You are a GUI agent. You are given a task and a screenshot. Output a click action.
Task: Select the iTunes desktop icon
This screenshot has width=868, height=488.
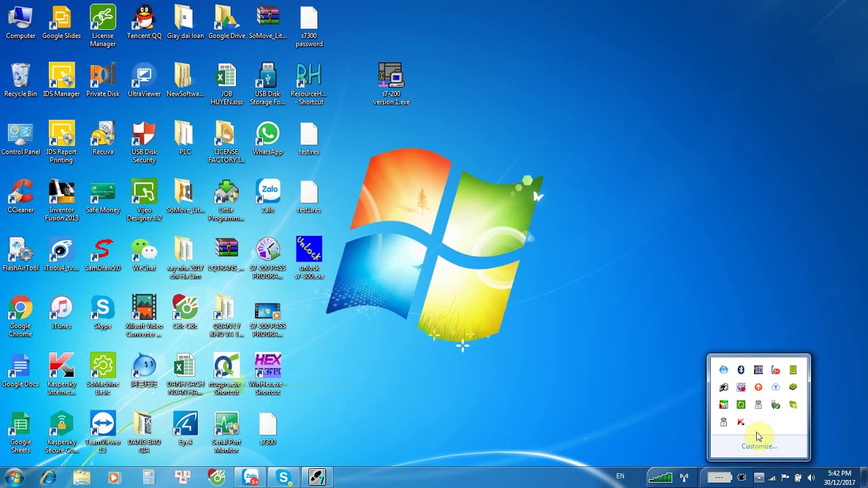[61, 312]
